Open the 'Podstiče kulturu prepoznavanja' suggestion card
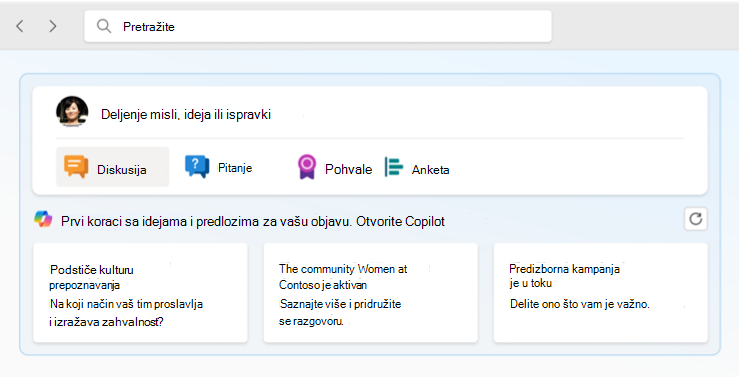Screen dimensions: 739x377 click(x=140, y=293)
